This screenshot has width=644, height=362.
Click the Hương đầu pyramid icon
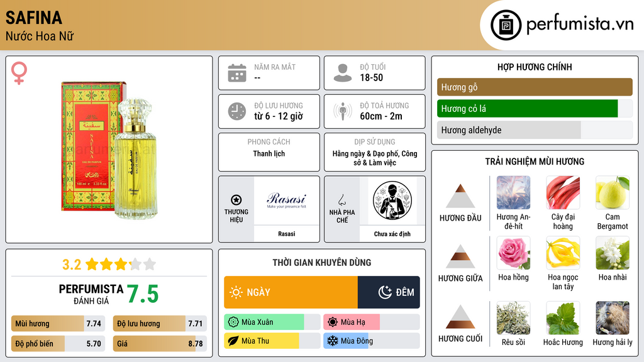click(460, 196)
